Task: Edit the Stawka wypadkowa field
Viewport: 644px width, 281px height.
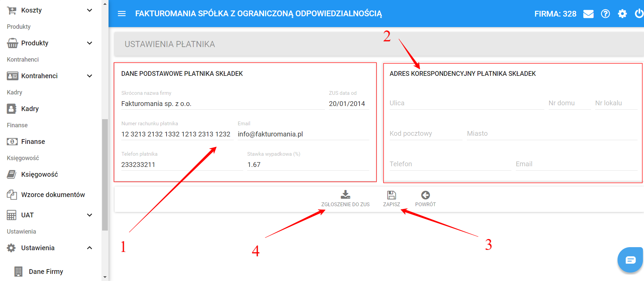Action: tap(308, 165)
